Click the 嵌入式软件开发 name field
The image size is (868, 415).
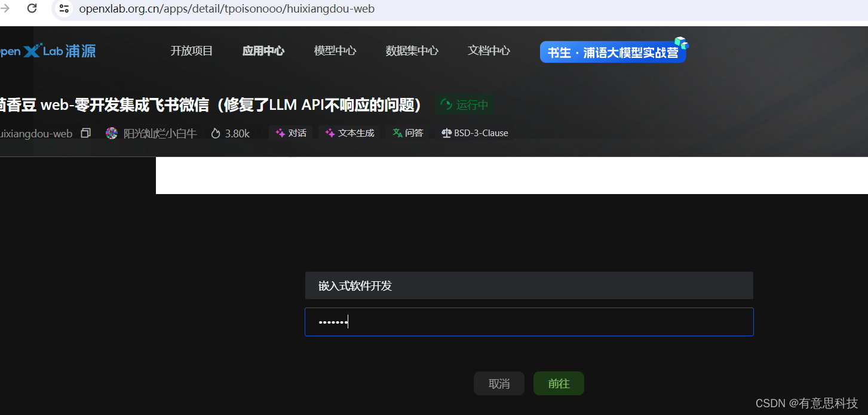coord(529,285)
